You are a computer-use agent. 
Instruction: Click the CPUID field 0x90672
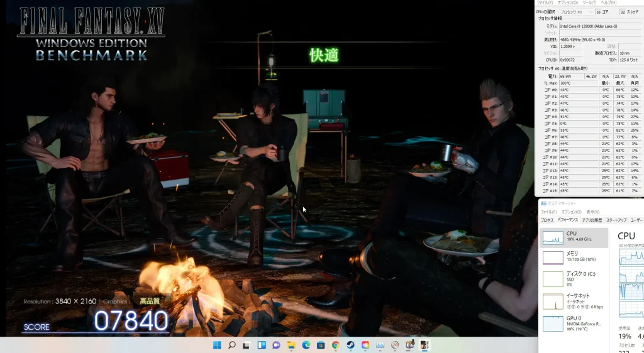tap(570, 60)
